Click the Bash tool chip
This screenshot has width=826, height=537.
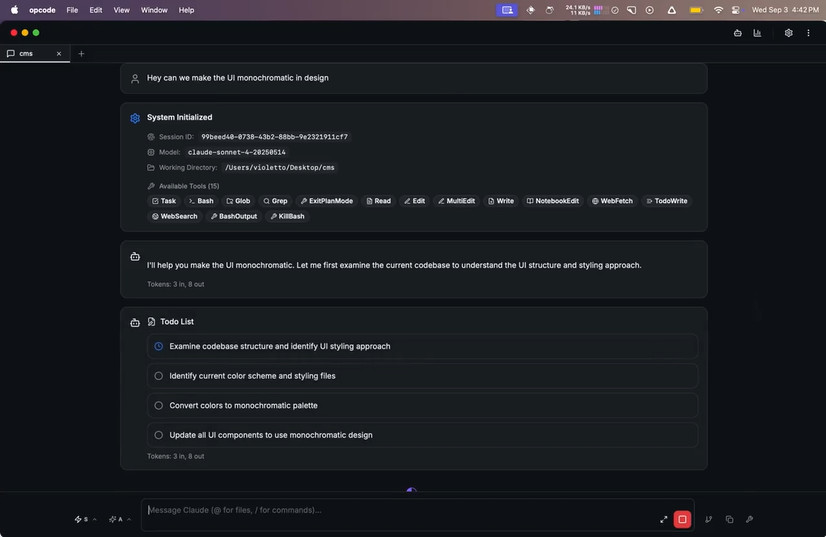coord(201,201)
